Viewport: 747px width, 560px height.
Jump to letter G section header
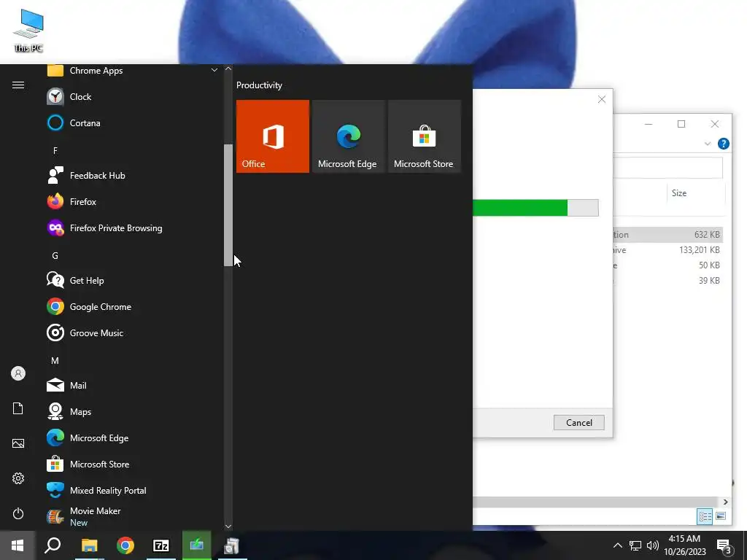[x=55, y=256]
